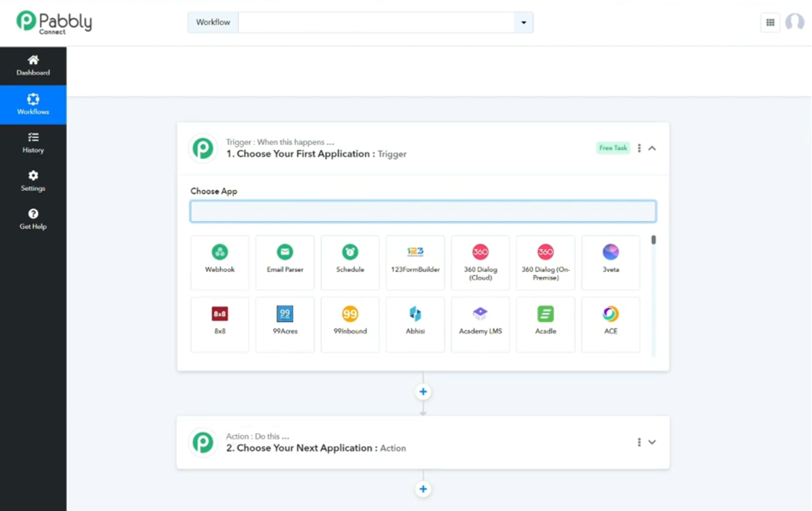Open the user profile avatar
This screenshot has height=511, width=812.
point(795,22)
